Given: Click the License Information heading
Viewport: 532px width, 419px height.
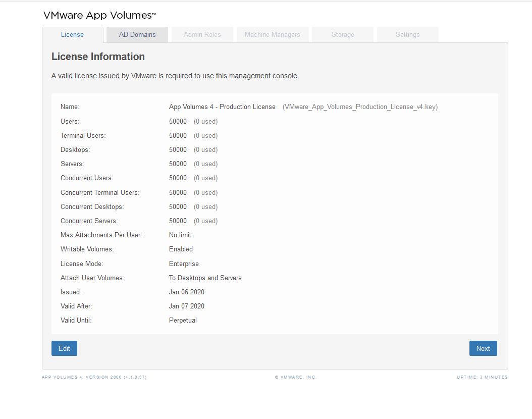Looking at the screenshot, I should (98, 57).
